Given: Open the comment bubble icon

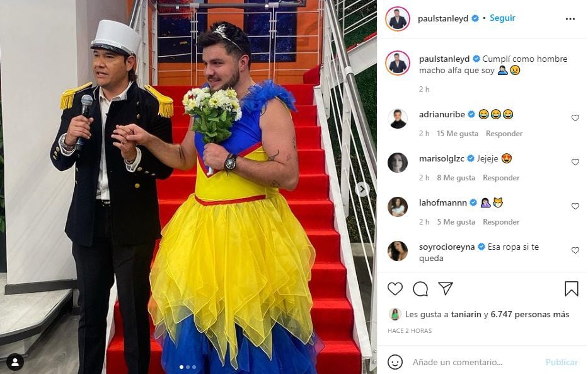Looking at the screenshot, I should pyautogui.click(x=420, y=289).
